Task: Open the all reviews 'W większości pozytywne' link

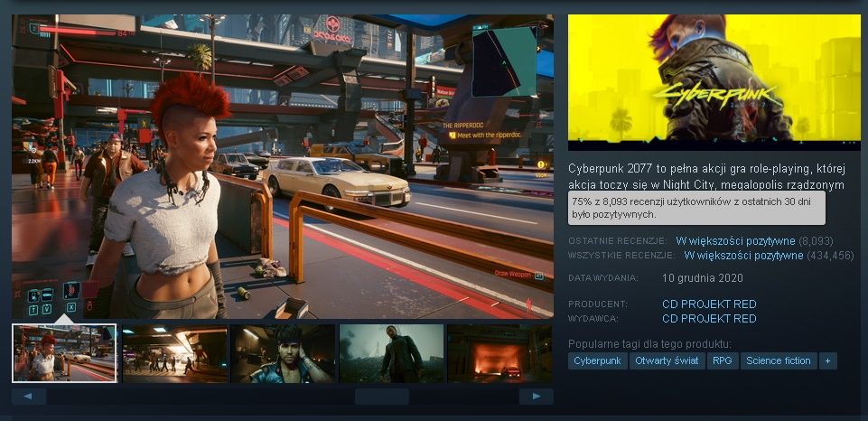Action: point(743,256)
